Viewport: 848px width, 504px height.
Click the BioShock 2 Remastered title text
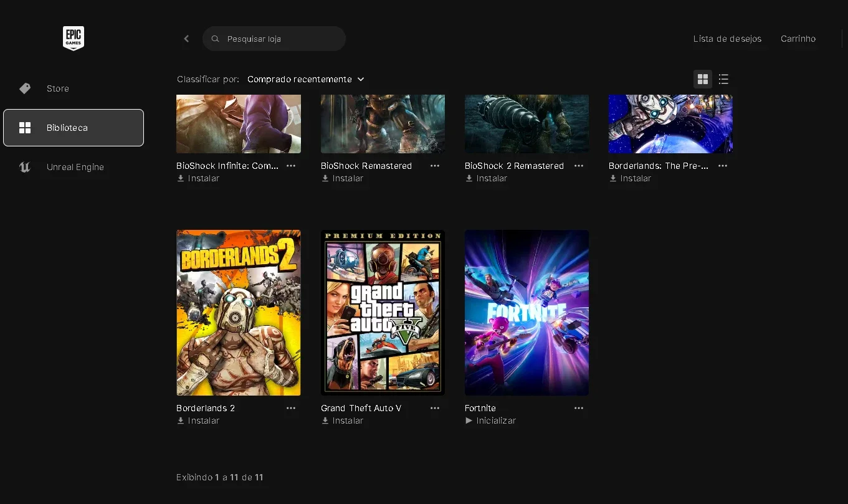coord(514,166)
